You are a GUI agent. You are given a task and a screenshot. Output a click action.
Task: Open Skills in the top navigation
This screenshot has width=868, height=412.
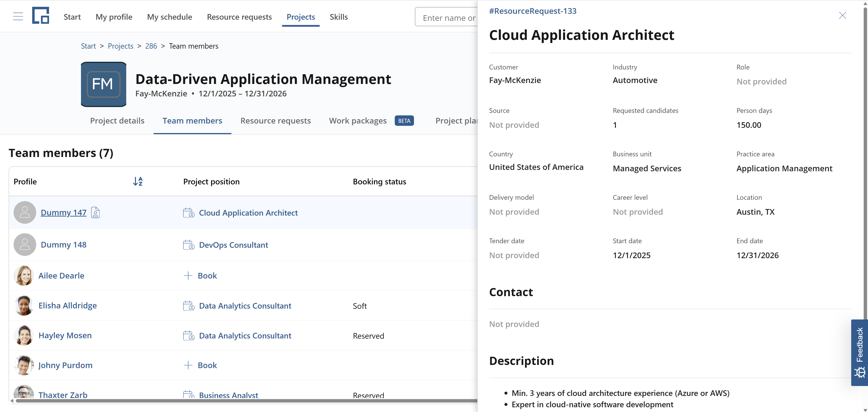[339, 17]
